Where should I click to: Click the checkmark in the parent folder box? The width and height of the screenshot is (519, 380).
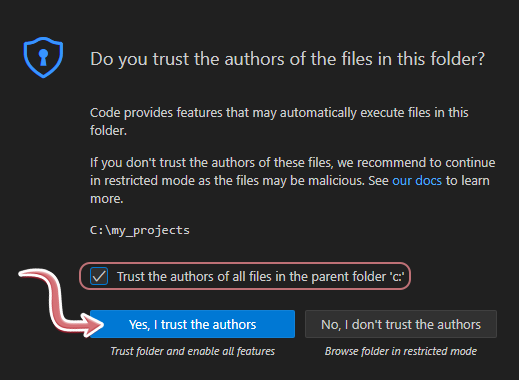coord(99,276)
